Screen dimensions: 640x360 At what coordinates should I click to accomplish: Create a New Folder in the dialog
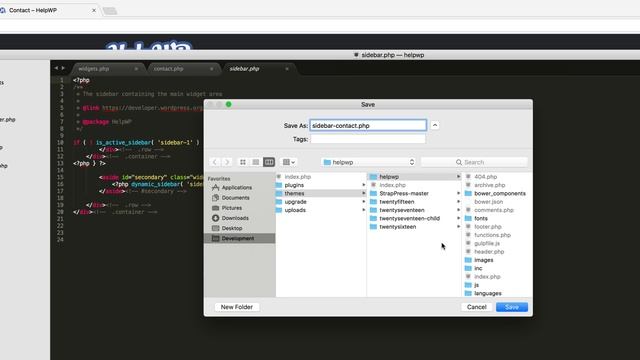point(237,307)
